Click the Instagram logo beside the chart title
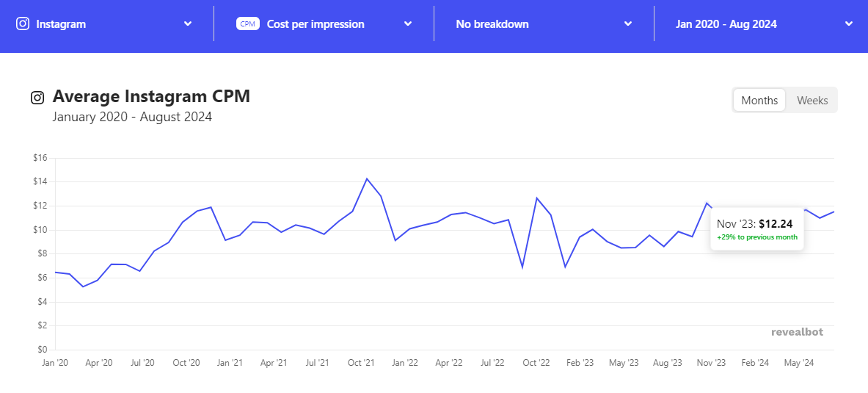Screen dimensions: 868x393 tap(37, 98)
